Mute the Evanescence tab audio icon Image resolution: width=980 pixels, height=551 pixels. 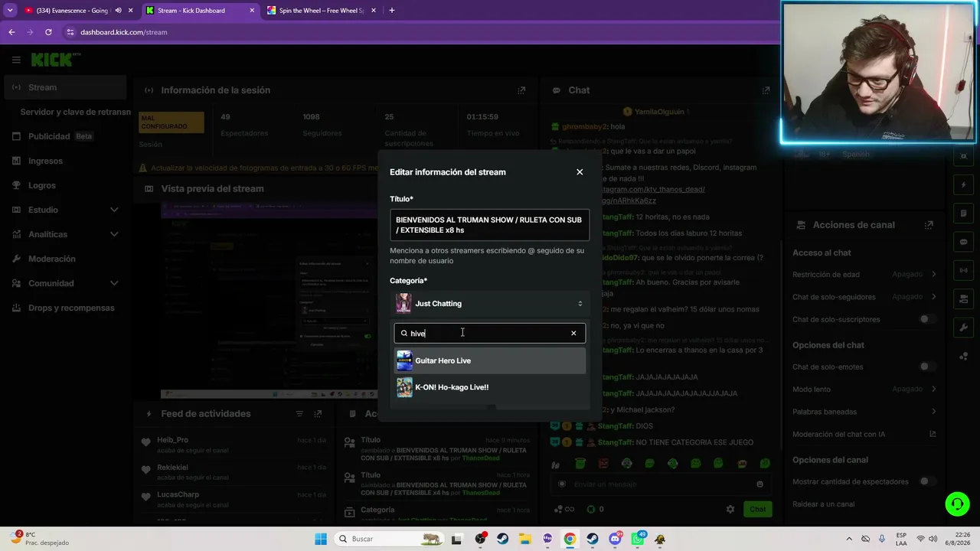tap(118, 11)
